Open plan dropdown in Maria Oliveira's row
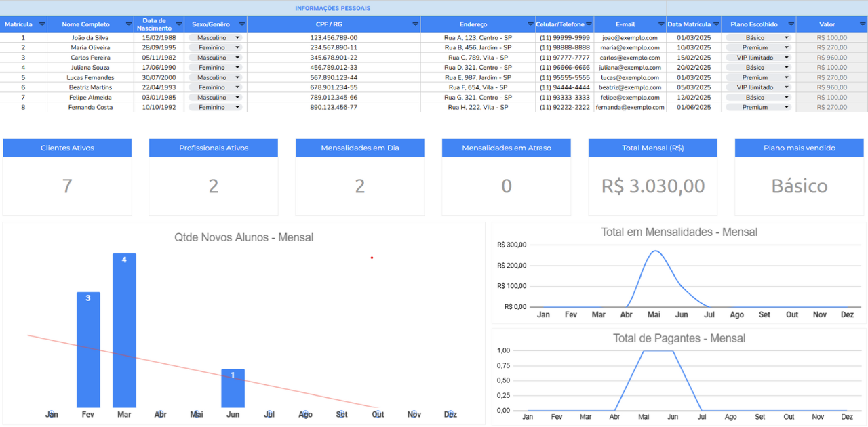Image resolution: width=868 pixels, height=427 pixels. 787,47
